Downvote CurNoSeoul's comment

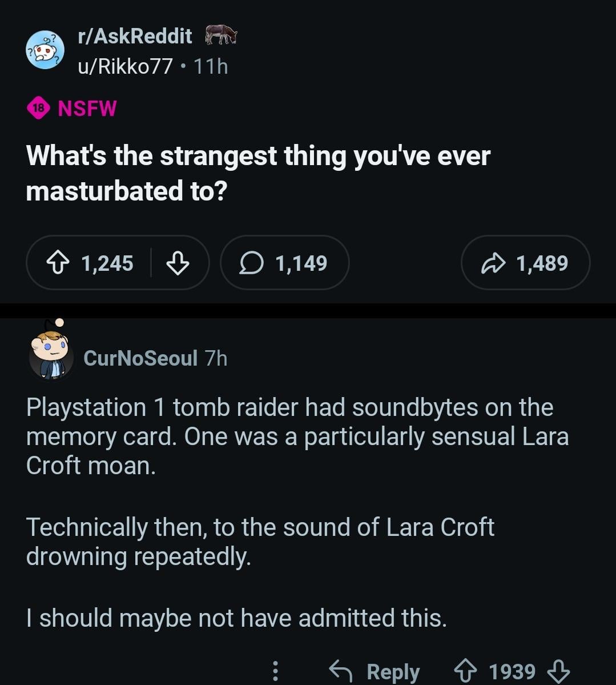tap(558, 671)
